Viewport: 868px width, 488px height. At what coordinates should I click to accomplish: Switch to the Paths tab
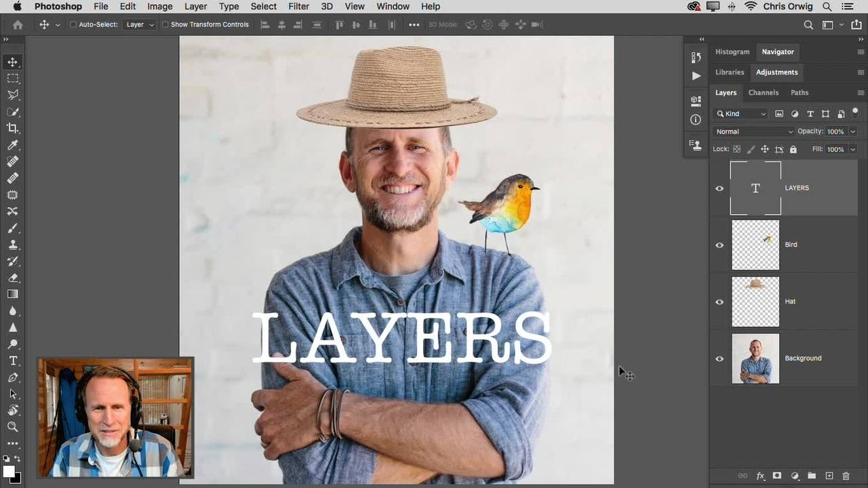pyautogui.click(x=800, y=93)
